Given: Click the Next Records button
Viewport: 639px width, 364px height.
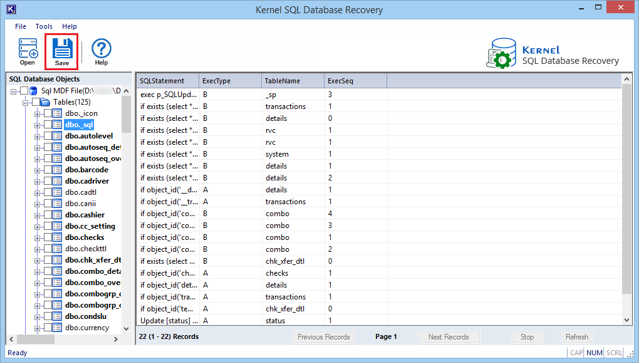Looking at the screenshot, I should click(x=449, y=337).
